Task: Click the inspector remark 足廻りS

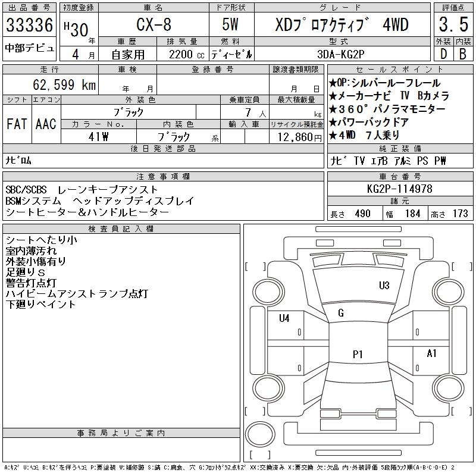Action: point(25,272)
